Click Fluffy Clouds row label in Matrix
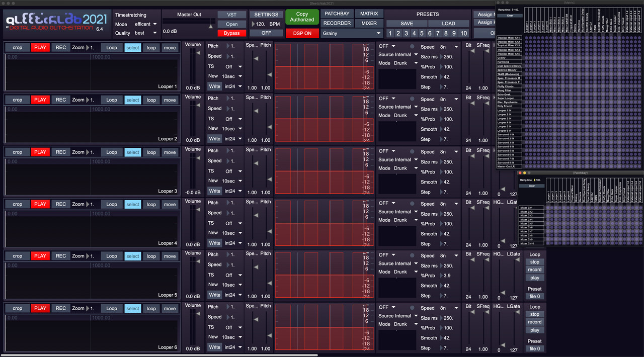Image resolution: width=644 pixels, height=357 pixels. pos(509,86)
